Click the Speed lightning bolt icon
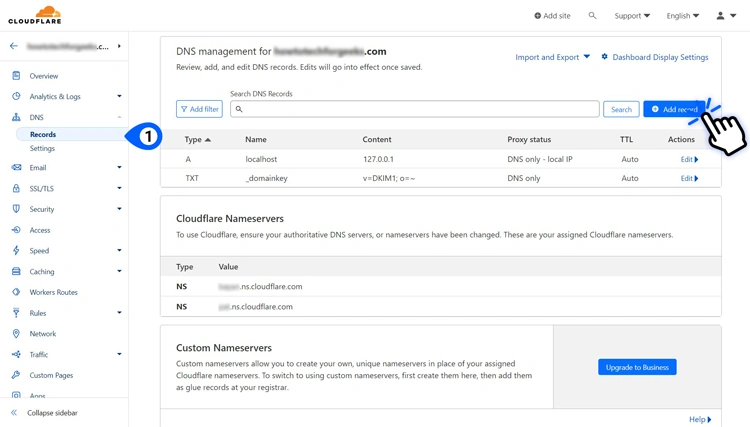 16,251
